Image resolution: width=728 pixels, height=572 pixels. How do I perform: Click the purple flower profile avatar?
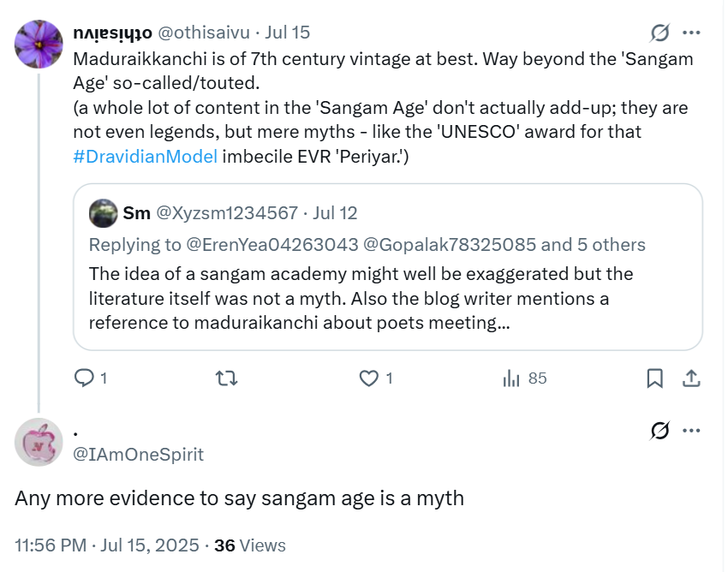tap(39, 45)
